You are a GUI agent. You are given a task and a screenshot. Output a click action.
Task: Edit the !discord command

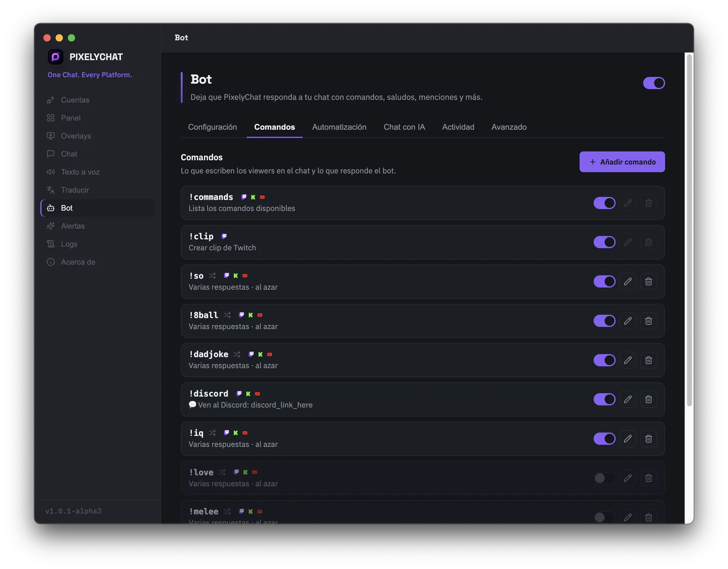click(627, 399)
